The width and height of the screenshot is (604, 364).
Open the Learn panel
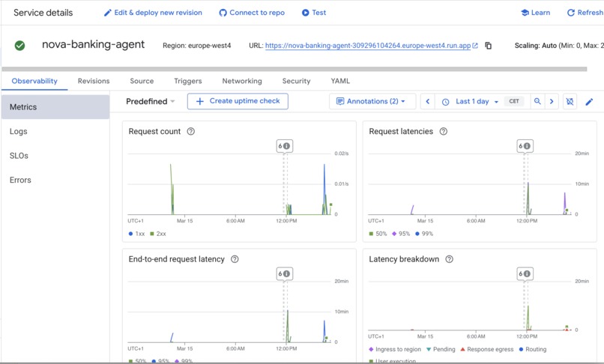pos(536,13)
